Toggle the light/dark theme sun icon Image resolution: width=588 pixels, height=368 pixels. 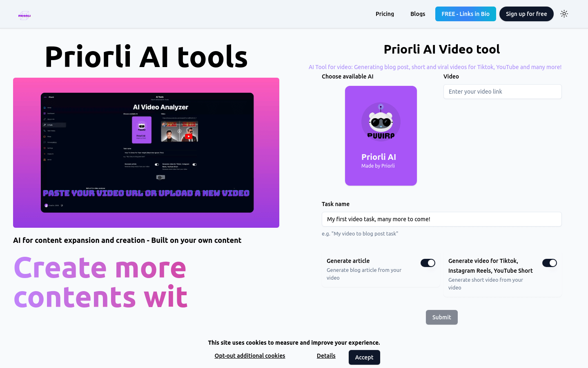(564, 14)
